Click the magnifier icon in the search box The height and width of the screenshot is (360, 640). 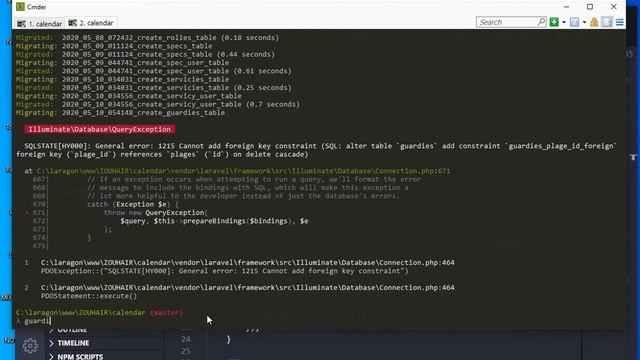coord(542,22)
